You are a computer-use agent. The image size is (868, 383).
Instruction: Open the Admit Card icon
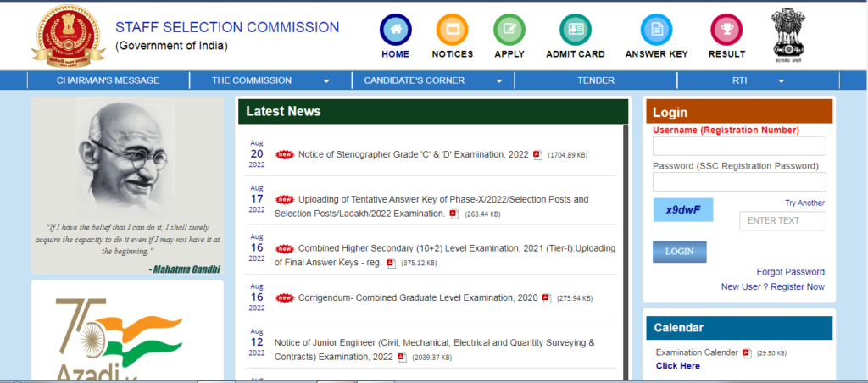576,30
